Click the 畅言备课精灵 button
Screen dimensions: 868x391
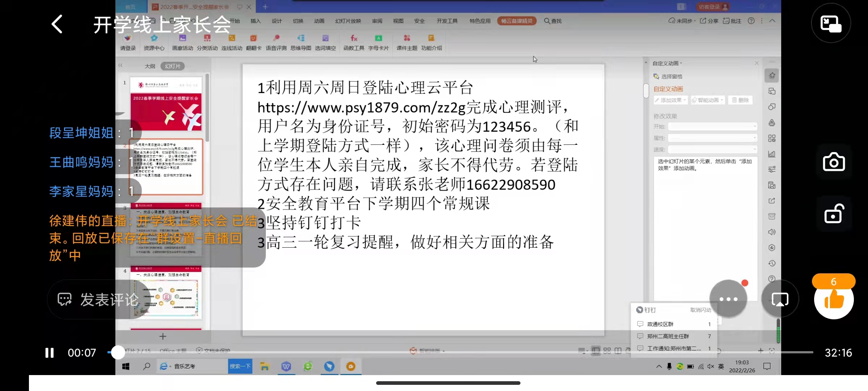pos(516,21)
